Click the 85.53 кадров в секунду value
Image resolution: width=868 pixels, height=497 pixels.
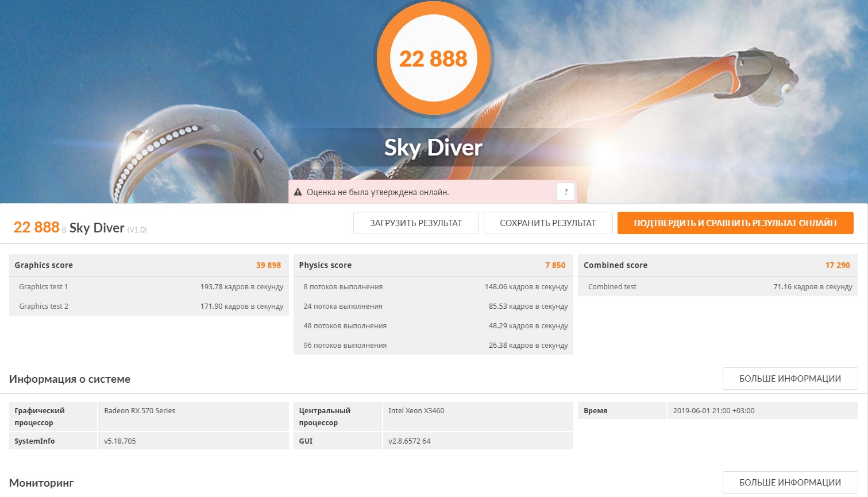[528, 306]
